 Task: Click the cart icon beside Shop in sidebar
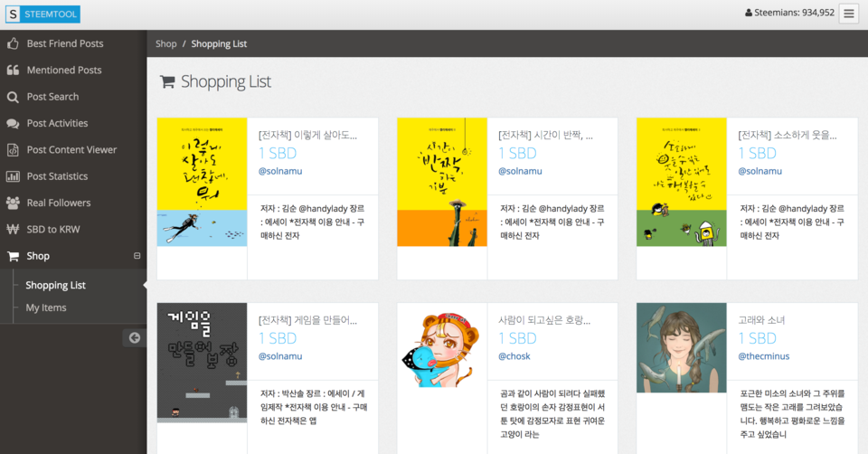pos(13,256)
